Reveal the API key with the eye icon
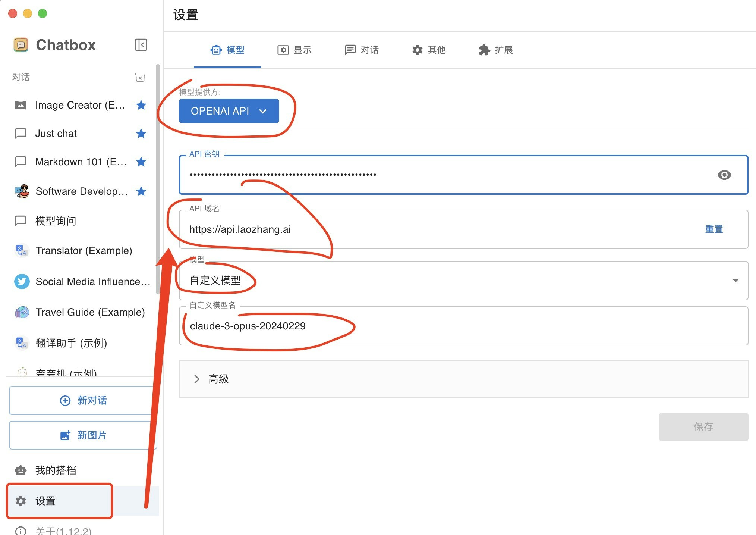Screen dimensions: 756x535 [x=724, y=175]
